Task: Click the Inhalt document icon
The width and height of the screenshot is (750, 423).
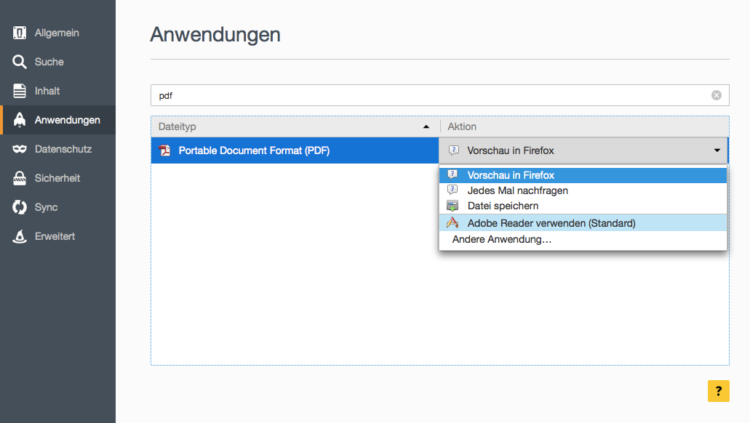Action: point(19,91)
